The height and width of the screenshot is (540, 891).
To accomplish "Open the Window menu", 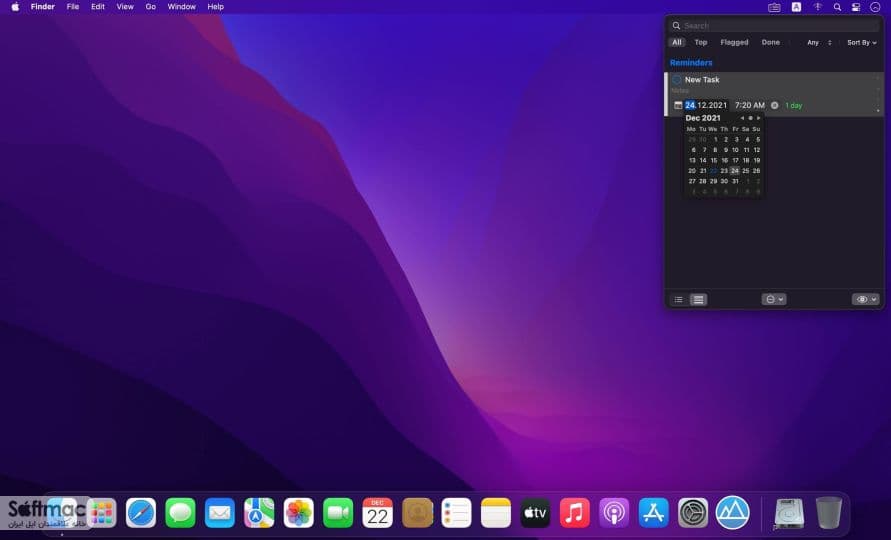I will tap(181, 7).
